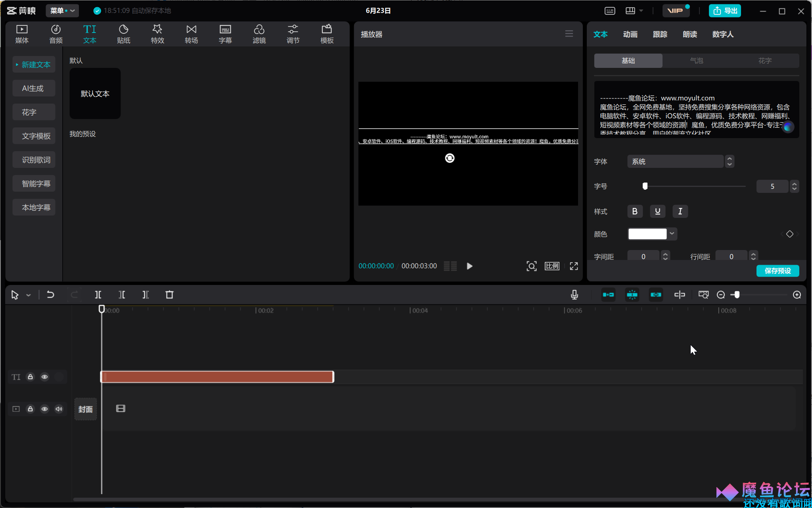Delete the selected clip with trash icon

(169, 295)
